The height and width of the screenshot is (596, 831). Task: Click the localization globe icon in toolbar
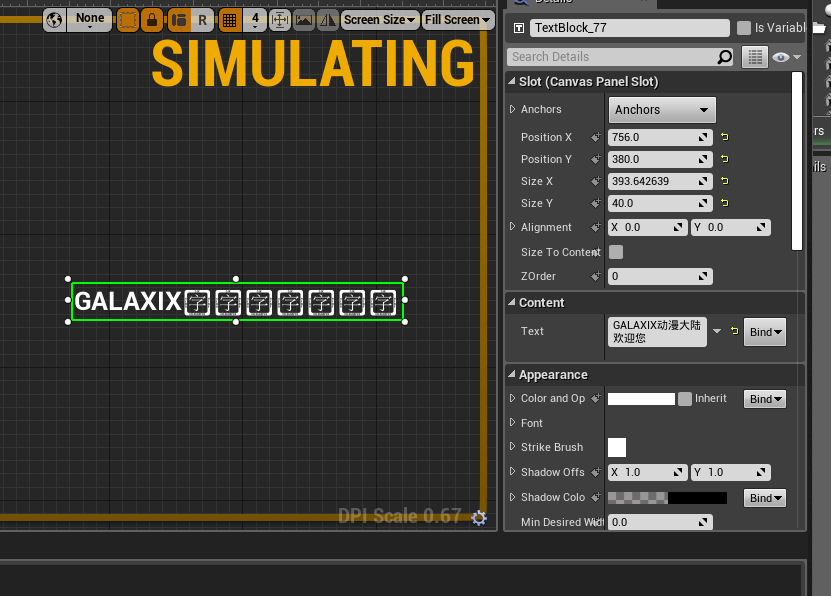click(54, 20)
